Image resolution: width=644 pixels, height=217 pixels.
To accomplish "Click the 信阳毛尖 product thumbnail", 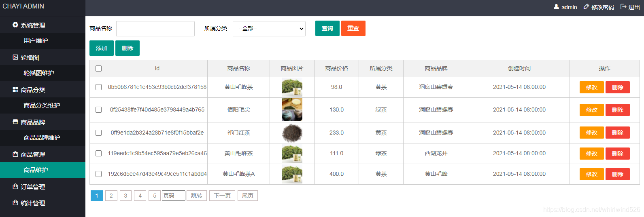I will pyautogui.click(x=292, y=110).
